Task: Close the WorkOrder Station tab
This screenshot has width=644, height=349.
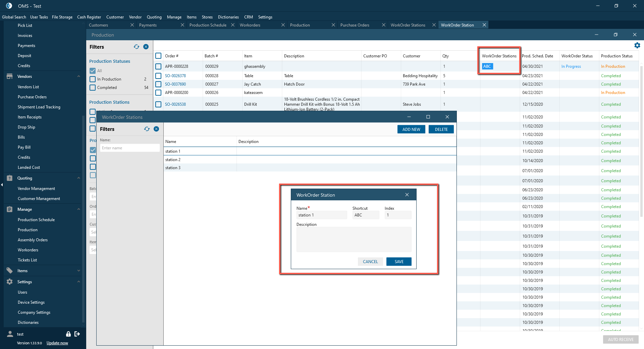Action: [484, 25]
